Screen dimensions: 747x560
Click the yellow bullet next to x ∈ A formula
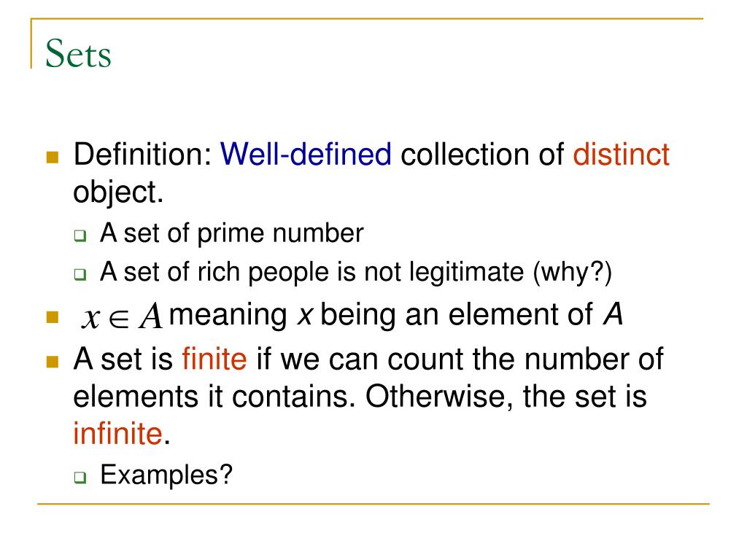tap(53, 317)
